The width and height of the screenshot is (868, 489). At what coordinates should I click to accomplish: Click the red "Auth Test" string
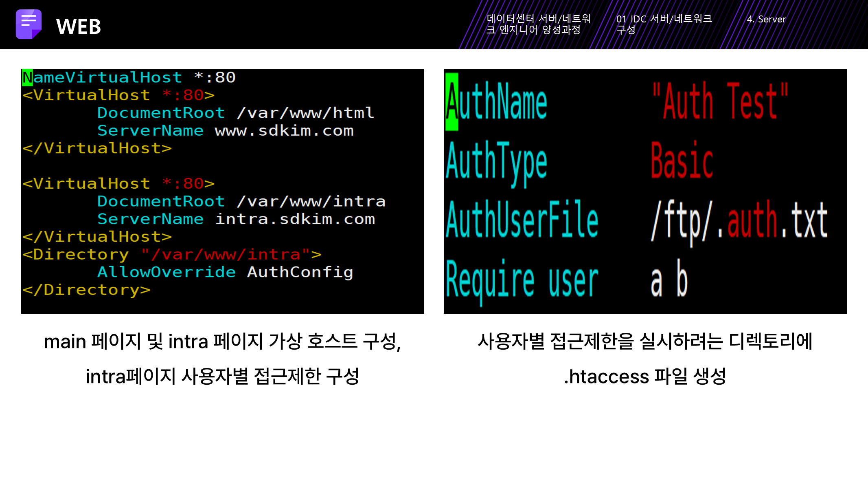point(720,101)
